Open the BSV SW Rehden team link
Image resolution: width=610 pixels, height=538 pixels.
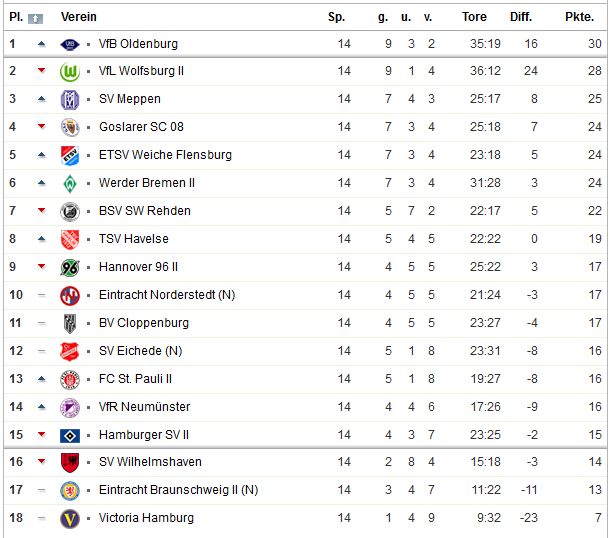[145, 211]
